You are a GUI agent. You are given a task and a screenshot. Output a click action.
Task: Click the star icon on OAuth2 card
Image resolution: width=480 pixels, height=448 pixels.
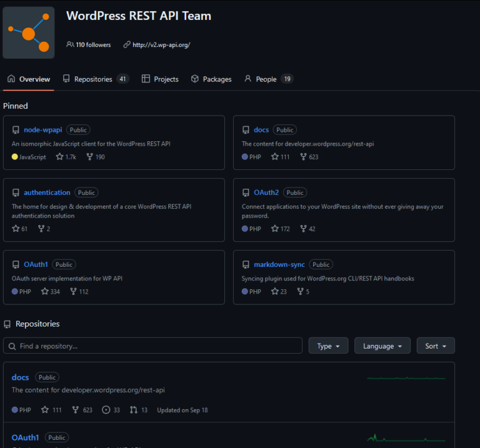point(275,228)
